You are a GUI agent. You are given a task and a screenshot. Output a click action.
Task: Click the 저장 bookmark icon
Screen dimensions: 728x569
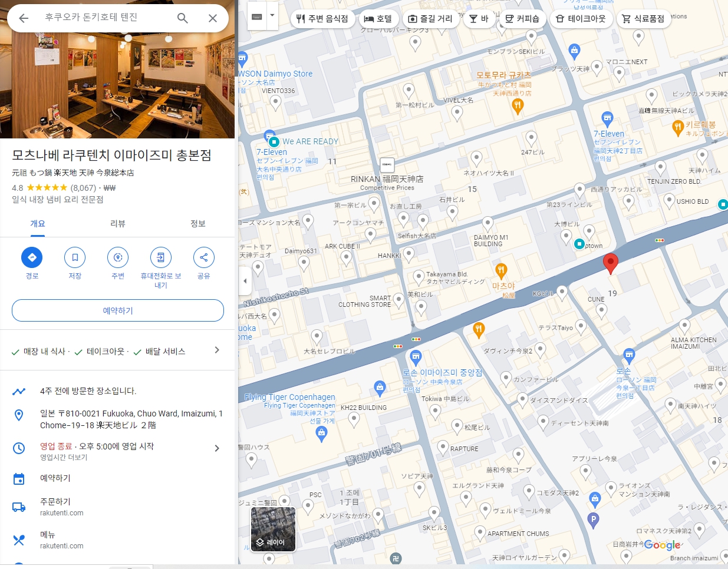(x=75, y=257)
